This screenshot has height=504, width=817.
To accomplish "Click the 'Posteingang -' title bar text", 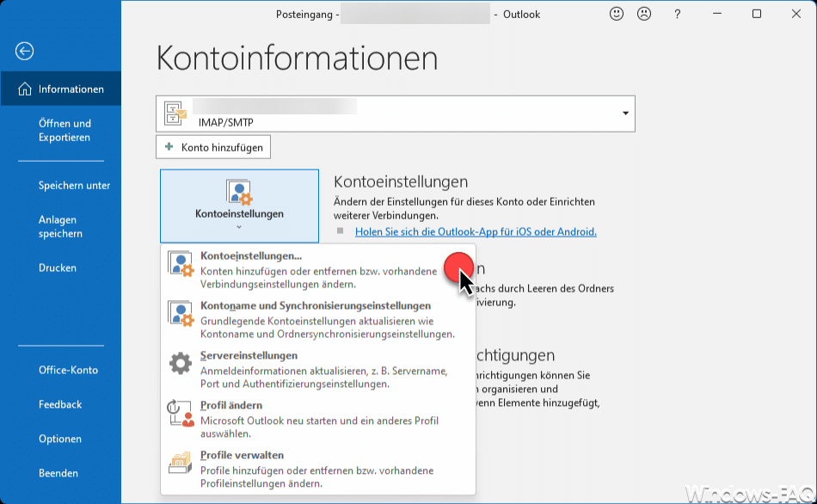I will (x=307, y=15).
